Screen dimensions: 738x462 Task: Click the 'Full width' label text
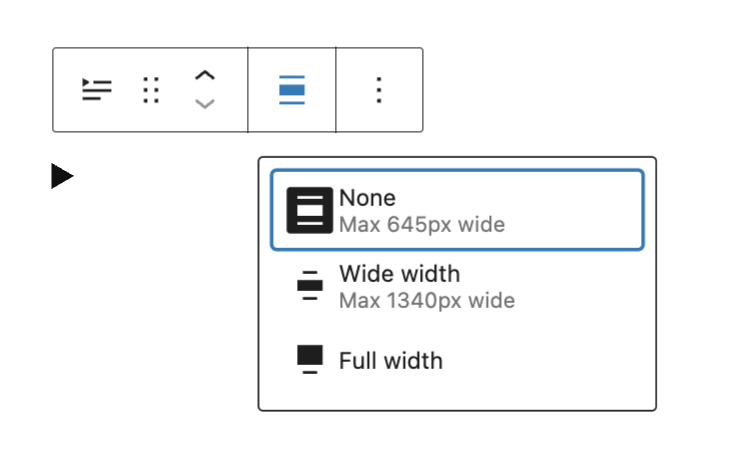pyautogui.click(x=390, y=360)
